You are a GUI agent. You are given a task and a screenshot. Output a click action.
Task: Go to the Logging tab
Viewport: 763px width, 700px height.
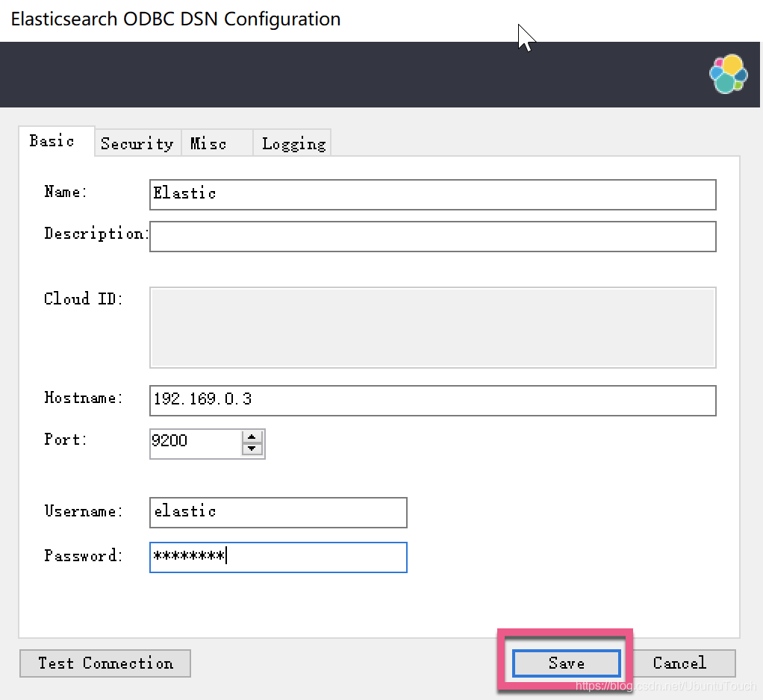click(293, 143)
